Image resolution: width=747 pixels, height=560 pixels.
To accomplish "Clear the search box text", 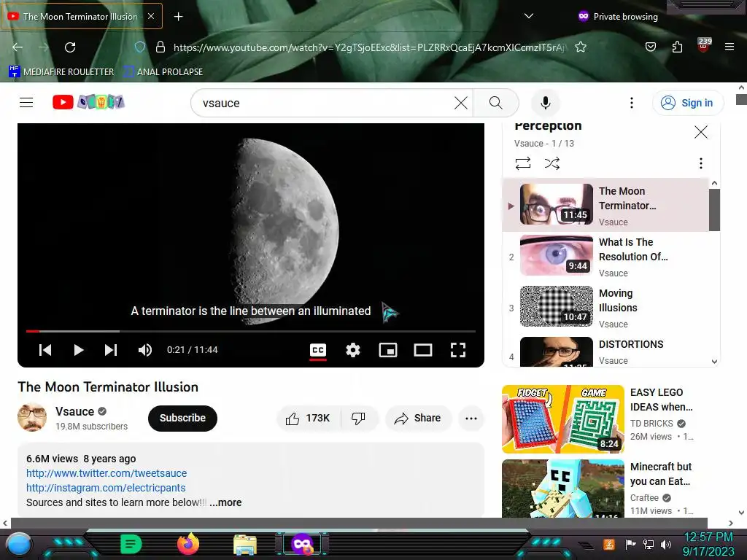I will point(461,103).
